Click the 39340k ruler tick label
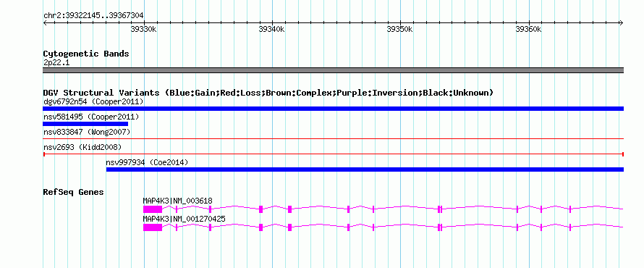The width and height of the screenshot is (644, 268). tap(272, 29)
